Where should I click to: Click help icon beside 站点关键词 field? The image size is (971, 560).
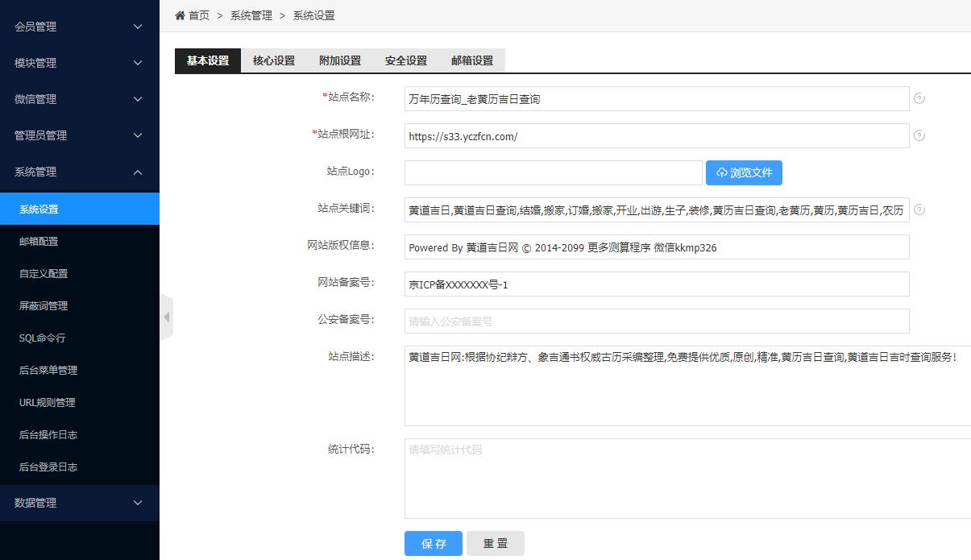[919, 210]
